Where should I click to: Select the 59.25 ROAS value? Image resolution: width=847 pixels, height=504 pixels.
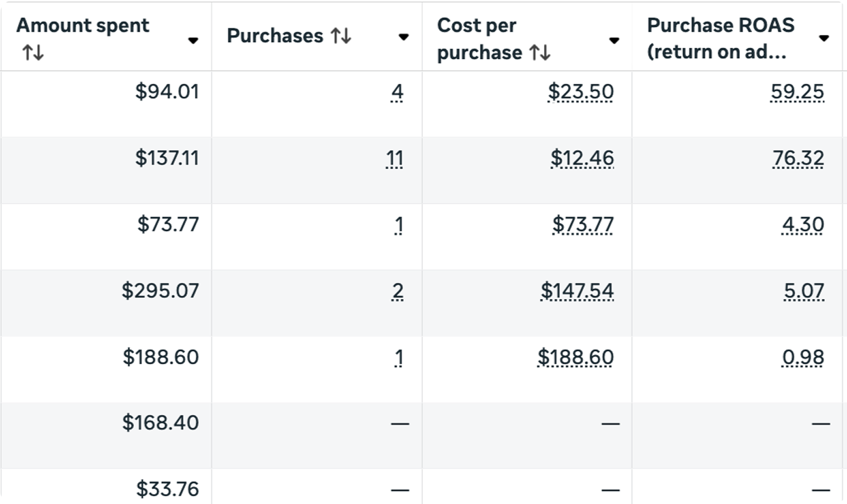pyautogui.click(x=797, y=92)
